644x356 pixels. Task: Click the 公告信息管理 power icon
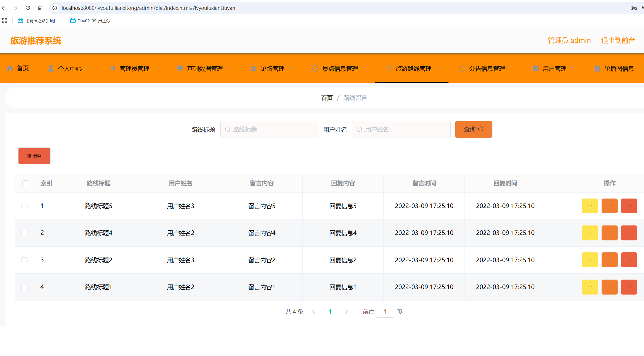click(x=462, y=69)
